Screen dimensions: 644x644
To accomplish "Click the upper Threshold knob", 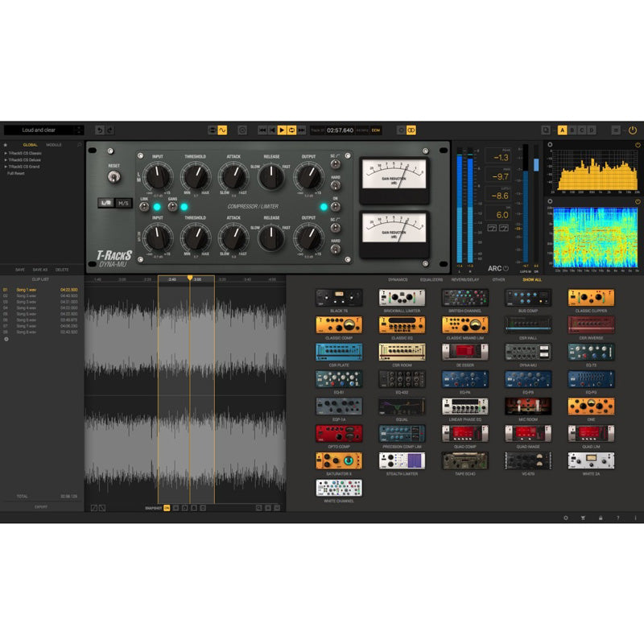I will coord(195,176).
